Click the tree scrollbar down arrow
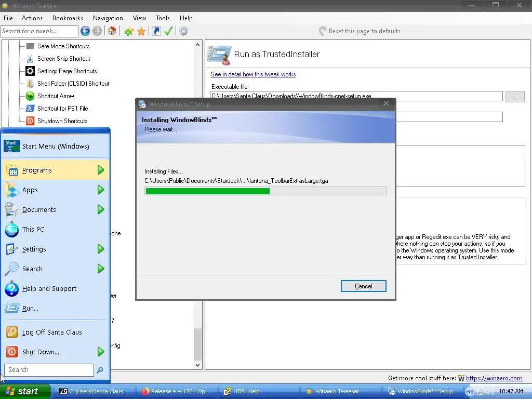 (x=198, y=365)
